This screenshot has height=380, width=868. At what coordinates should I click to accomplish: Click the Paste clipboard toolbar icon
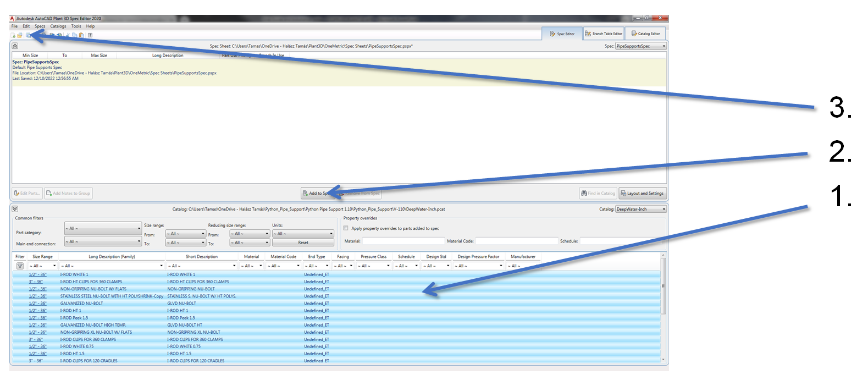(81, 35)
